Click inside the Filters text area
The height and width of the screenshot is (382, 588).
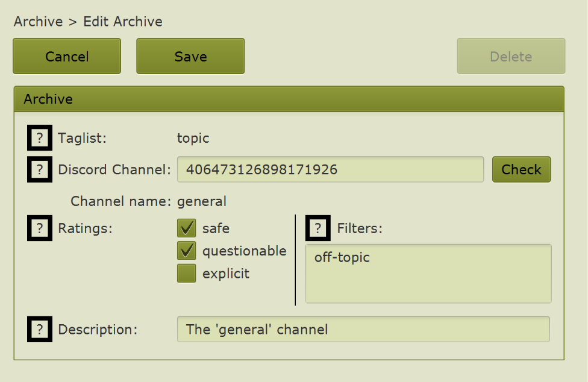[x=428, y=273]
